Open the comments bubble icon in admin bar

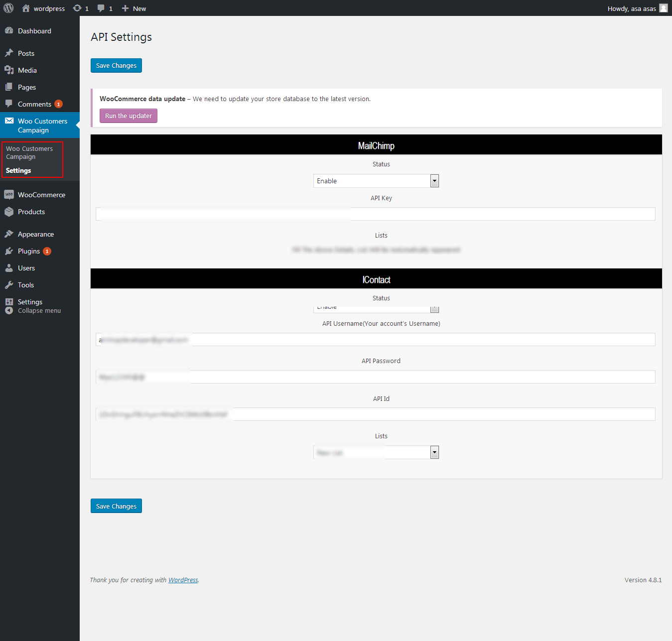coord(101,8)
